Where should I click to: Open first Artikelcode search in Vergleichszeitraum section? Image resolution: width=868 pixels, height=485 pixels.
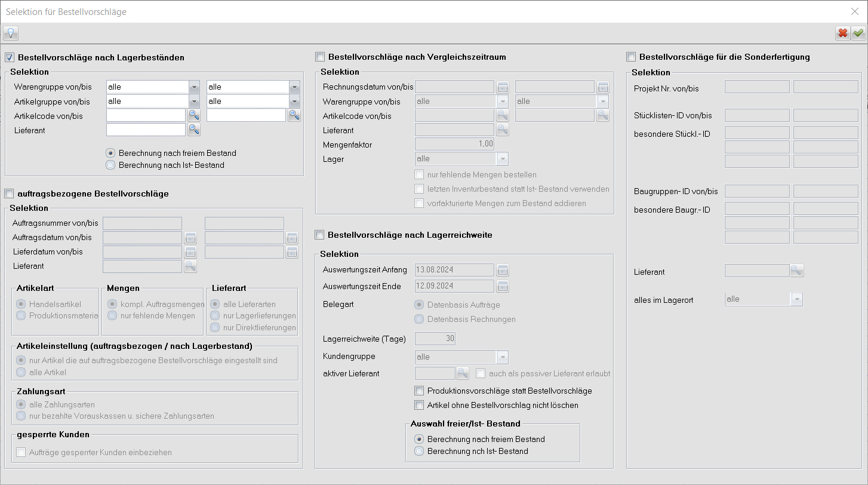[503, 115]
